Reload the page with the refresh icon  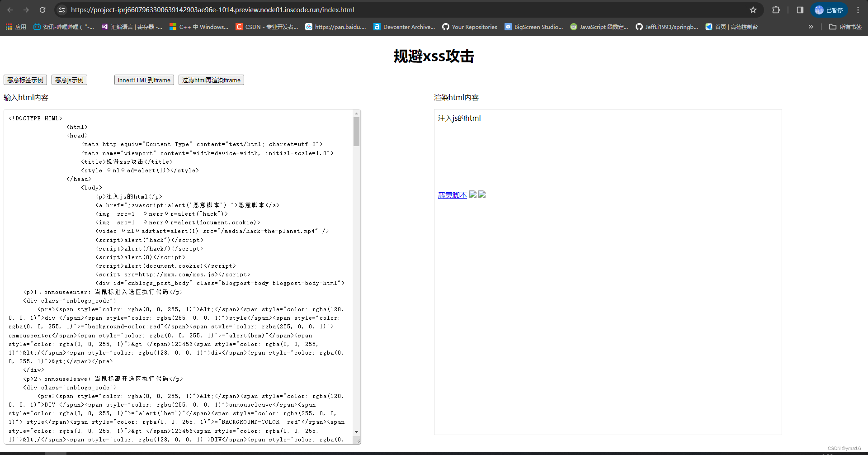42,10
